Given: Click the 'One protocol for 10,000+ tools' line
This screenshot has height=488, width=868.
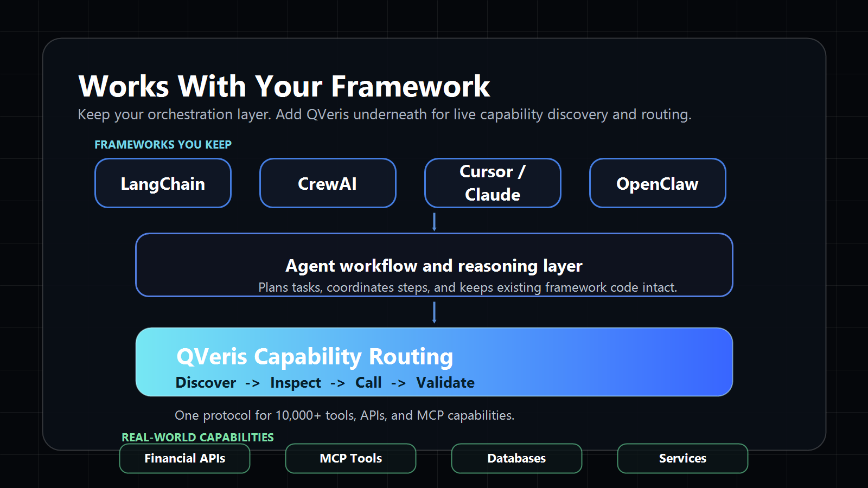Looking at the screenshot, I should (344, 415).
